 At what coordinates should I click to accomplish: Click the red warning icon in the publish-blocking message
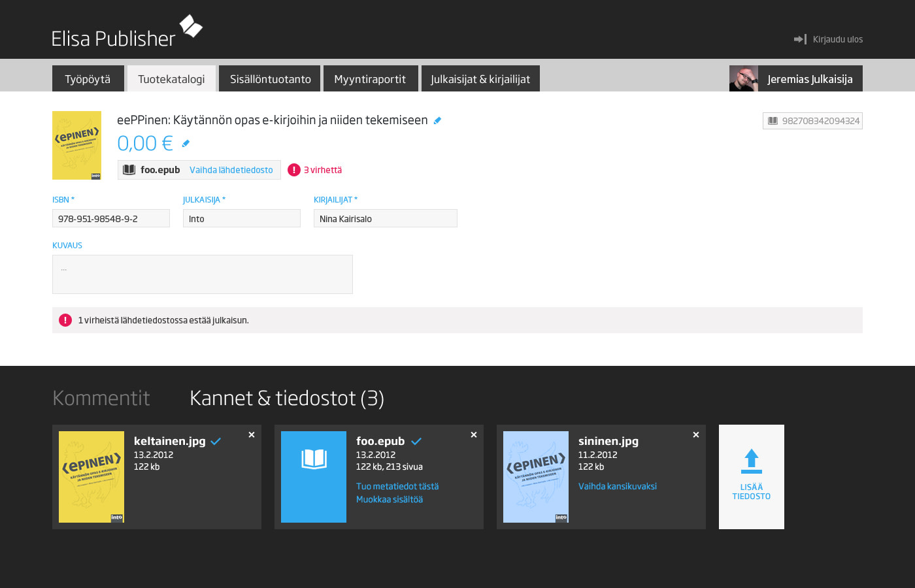(x=65, y=320)
